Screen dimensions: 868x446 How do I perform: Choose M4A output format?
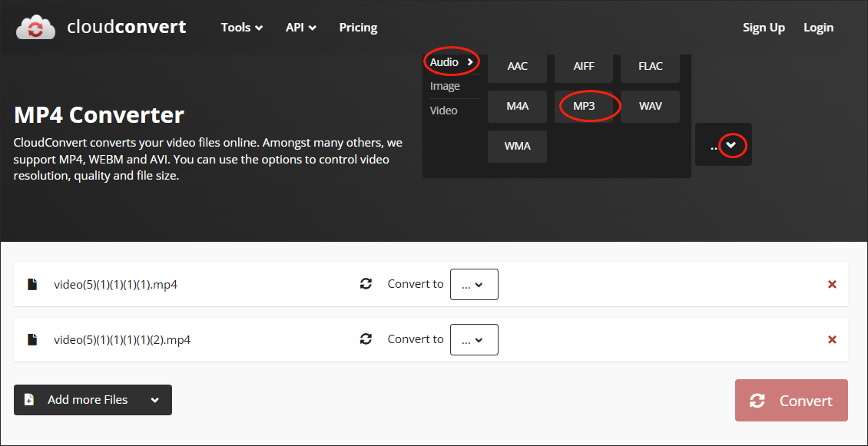click(x=517, y=106)
